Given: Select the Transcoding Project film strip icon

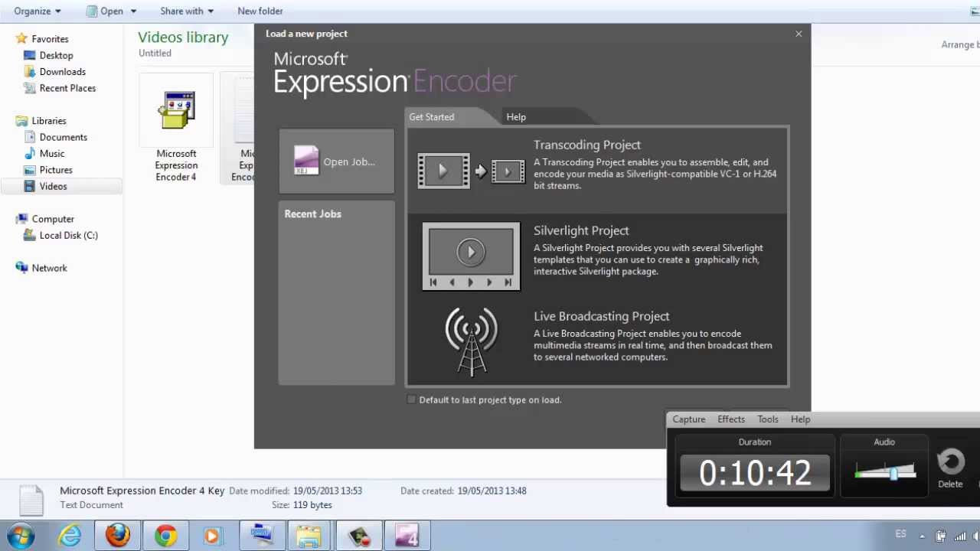Looking at the screenshot, I should pos(471,171).
